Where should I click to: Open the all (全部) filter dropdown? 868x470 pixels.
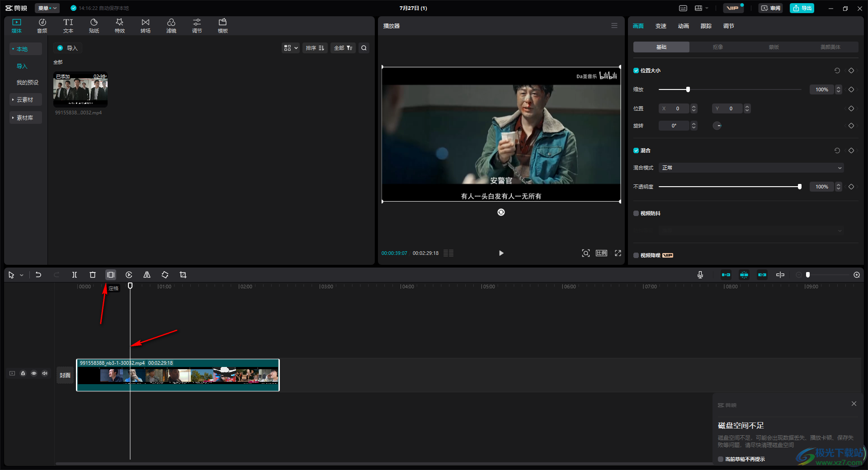(x=343, y=48)
